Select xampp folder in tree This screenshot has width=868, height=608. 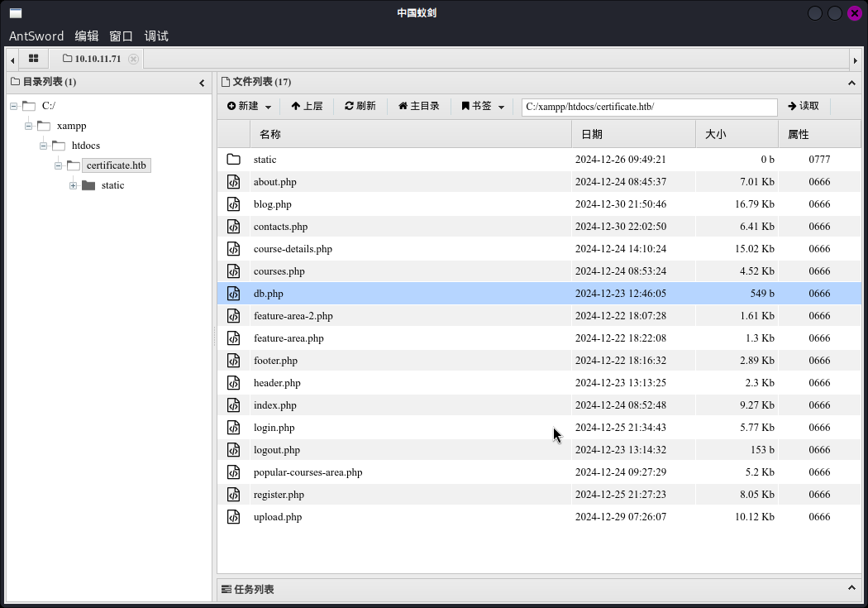coord(71,126)
